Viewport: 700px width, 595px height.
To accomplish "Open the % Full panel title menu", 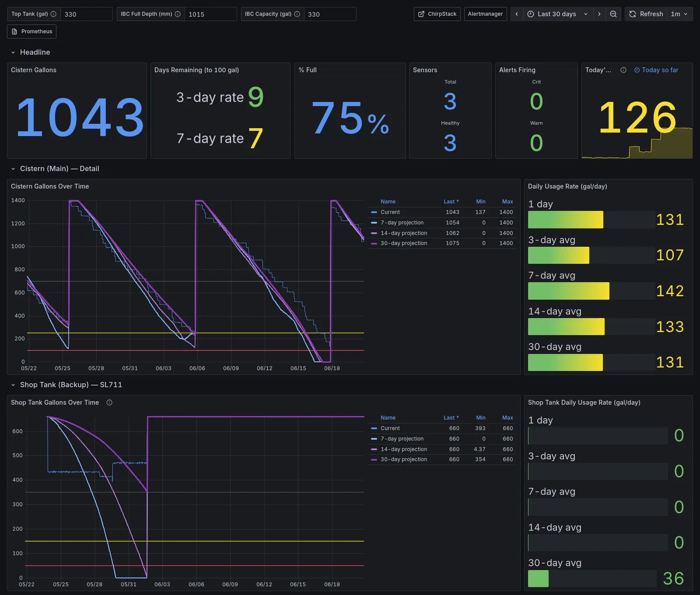I will pos(308,70).
